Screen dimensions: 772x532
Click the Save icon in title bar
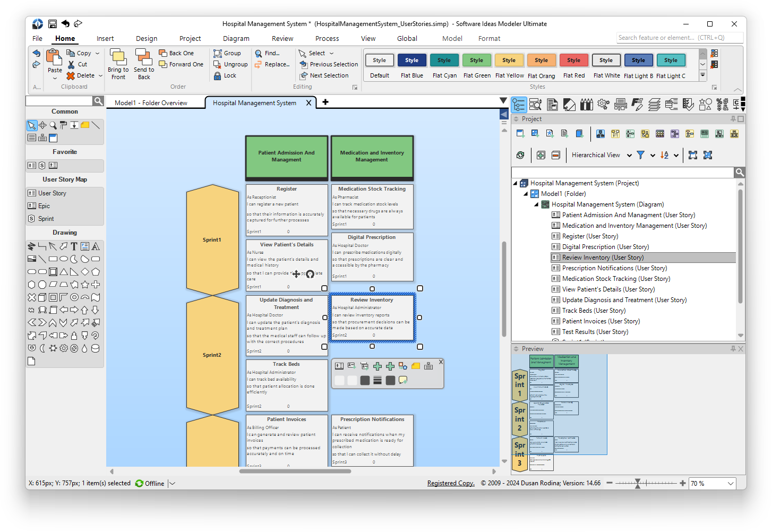click(x=52, y=24)
